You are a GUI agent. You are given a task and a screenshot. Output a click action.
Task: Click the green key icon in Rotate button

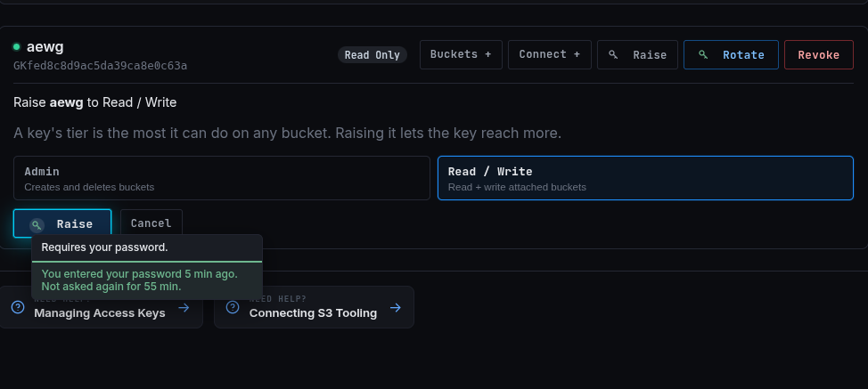pos(703,54)
